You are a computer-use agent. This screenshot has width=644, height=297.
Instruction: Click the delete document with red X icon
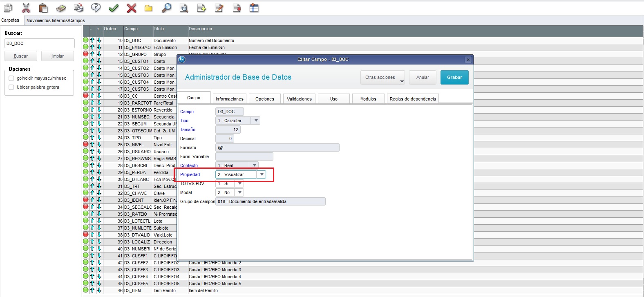[237, 8]
